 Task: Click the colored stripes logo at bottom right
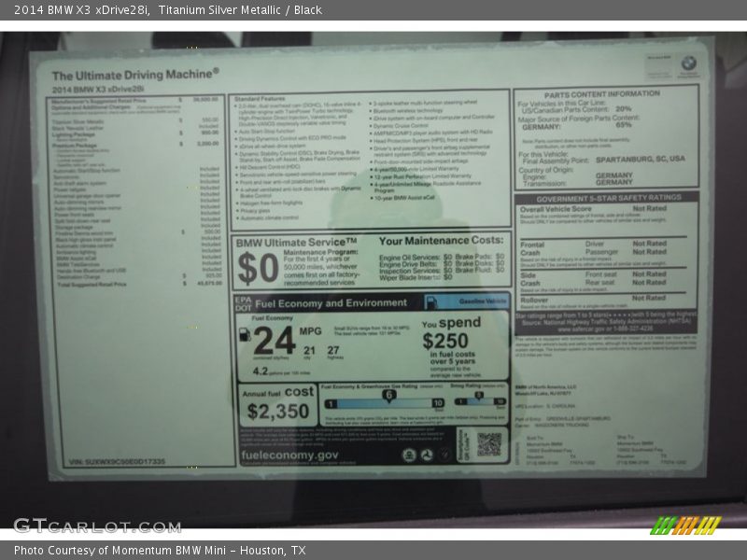[685, 525]
